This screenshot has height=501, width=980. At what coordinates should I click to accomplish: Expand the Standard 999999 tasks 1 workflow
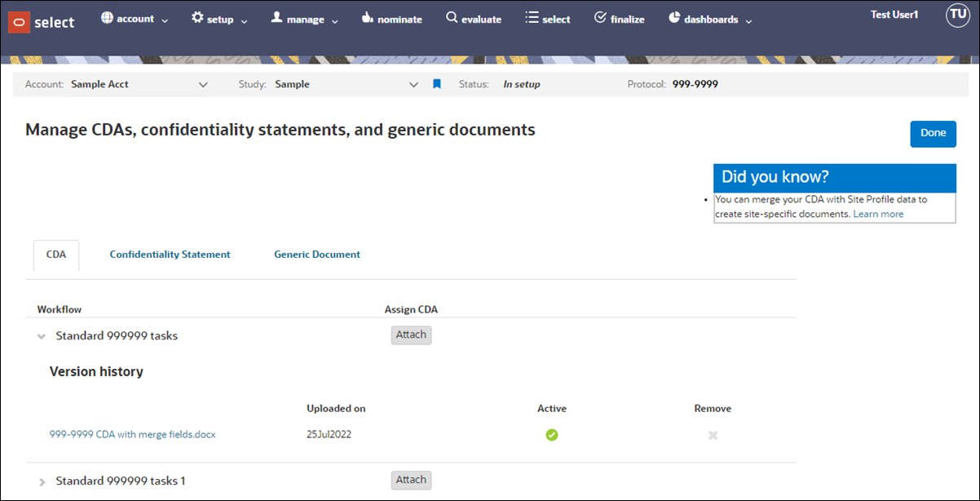point(42,482)
